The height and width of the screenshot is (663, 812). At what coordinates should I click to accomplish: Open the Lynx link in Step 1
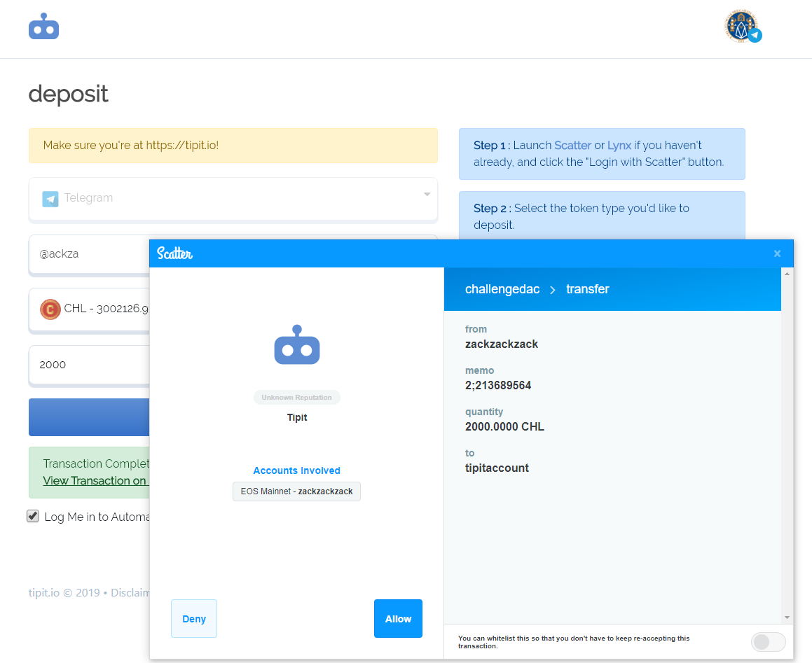619,146
